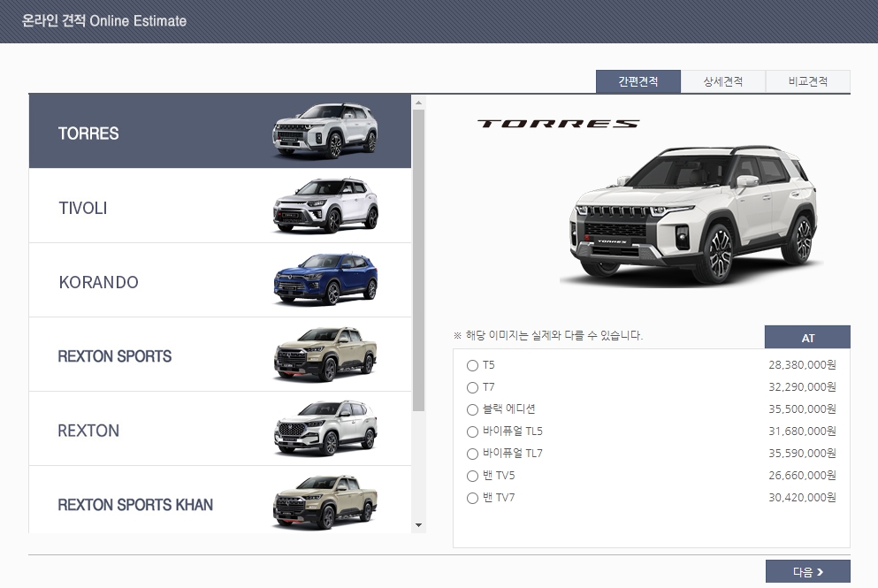Click the beige REXTON SPORTS truck thumbnail
This screenshot has width=878, height=588.
click(x=325, y=354)
